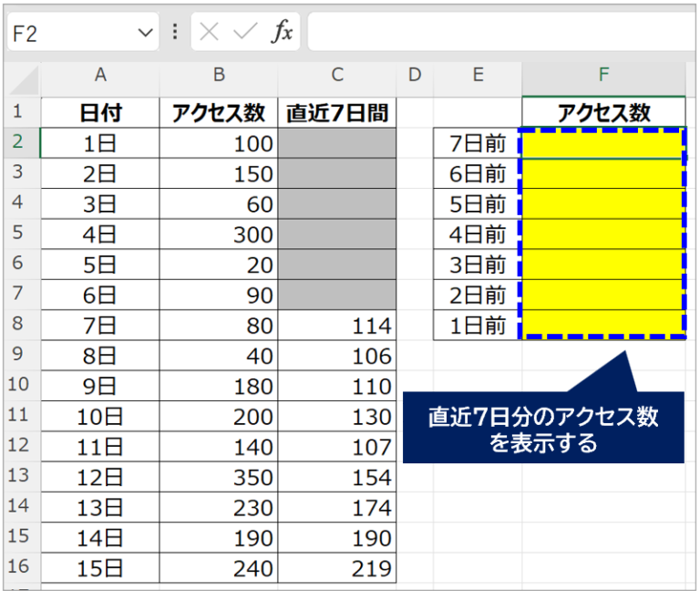Click the Cancel X icon in formula bar
Viewport: 700px width, 591px height.
tap(210, 33)
